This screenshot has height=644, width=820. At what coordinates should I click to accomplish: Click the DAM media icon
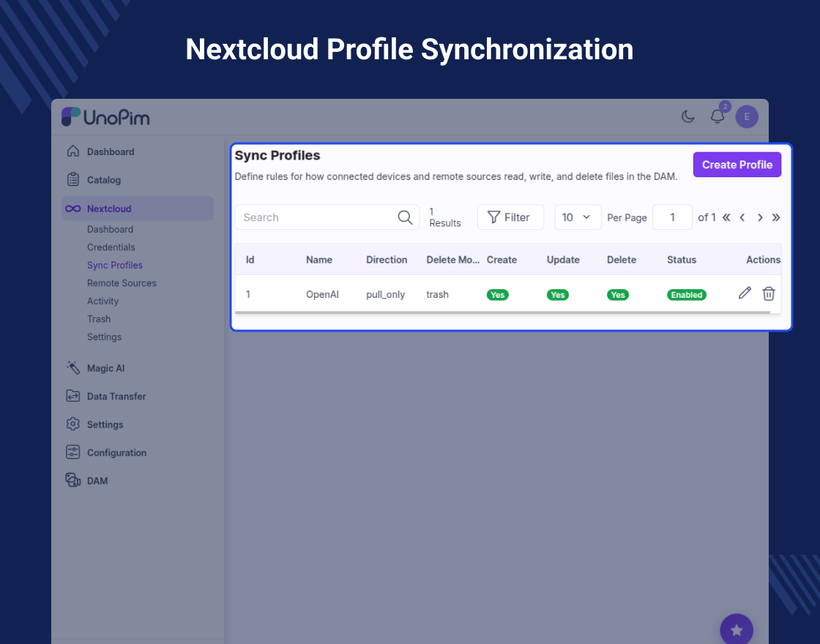72,480
